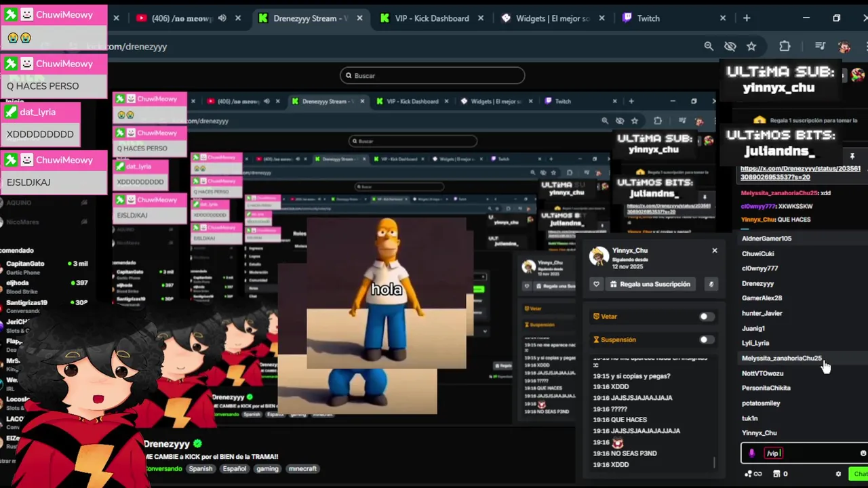
Task: Open the zoom magnifier icon in the outermost address bar
Action: [709, 46]
